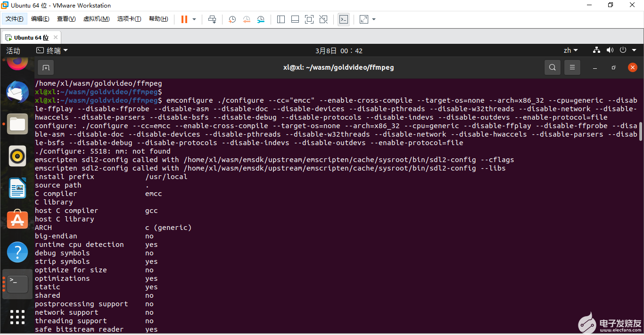The image size is (644, 335).
Task: Click the 'postprocessing support' row
Action: tap(94, 304)
